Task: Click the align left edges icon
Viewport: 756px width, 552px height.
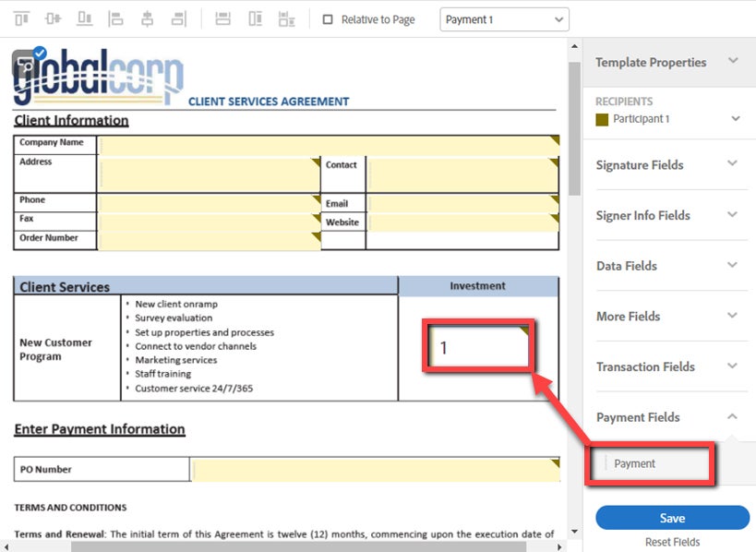Action: pyautogui.click(x=115, y=19)
